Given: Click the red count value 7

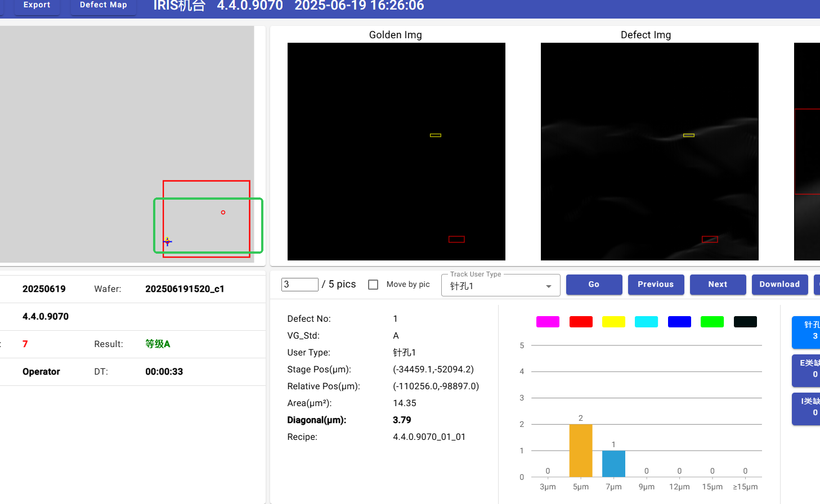Looking at the screenshot, I should [x=25, y=344].
